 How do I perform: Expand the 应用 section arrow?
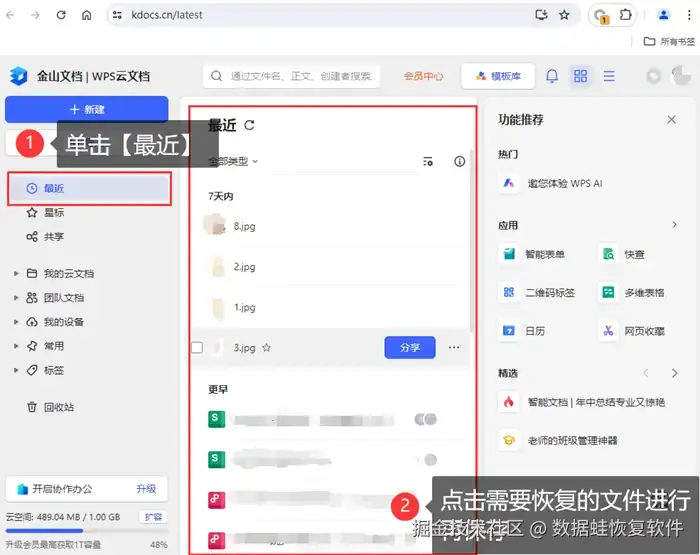point(675,225)
